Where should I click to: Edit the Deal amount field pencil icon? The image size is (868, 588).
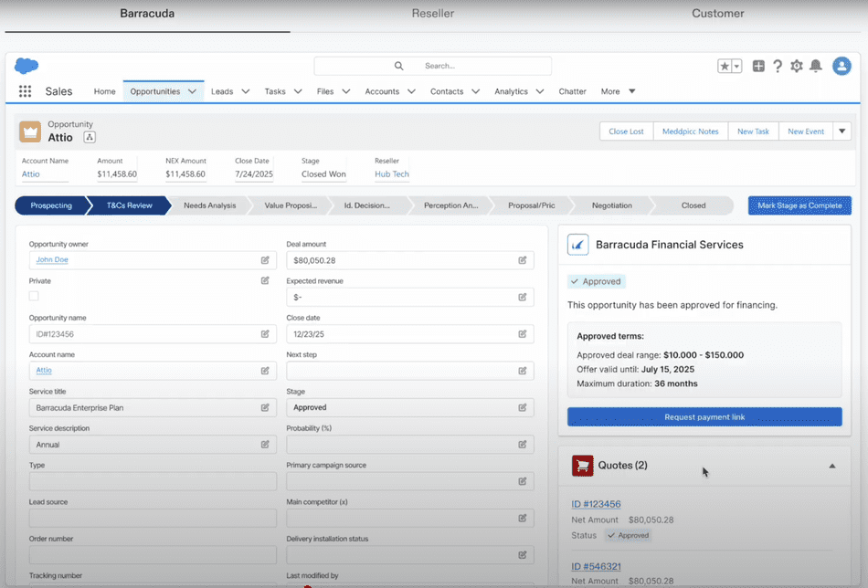(523, 260)
